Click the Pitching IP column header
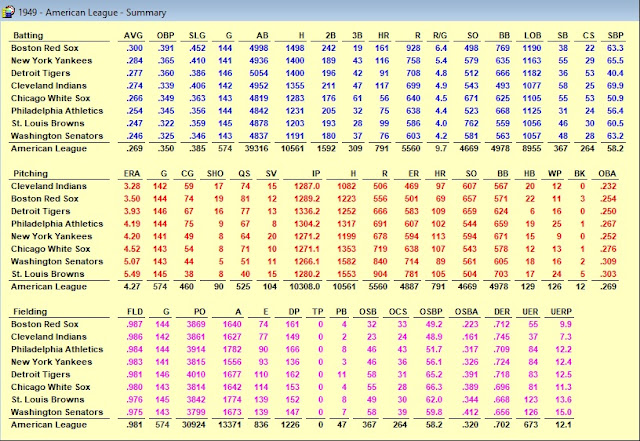The image size is (640, 441). coord(316,174)
